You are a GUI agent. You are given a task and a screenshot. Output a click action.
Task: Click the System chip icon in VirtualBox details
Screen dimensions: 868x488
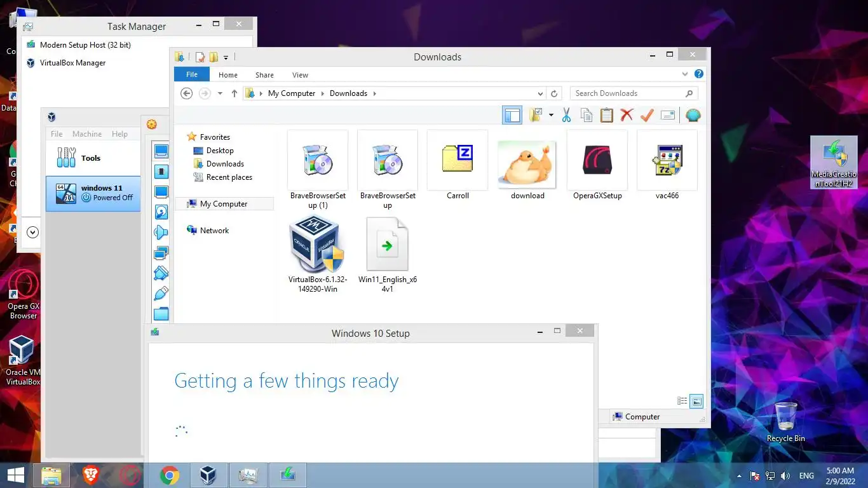tap(161, 171)
